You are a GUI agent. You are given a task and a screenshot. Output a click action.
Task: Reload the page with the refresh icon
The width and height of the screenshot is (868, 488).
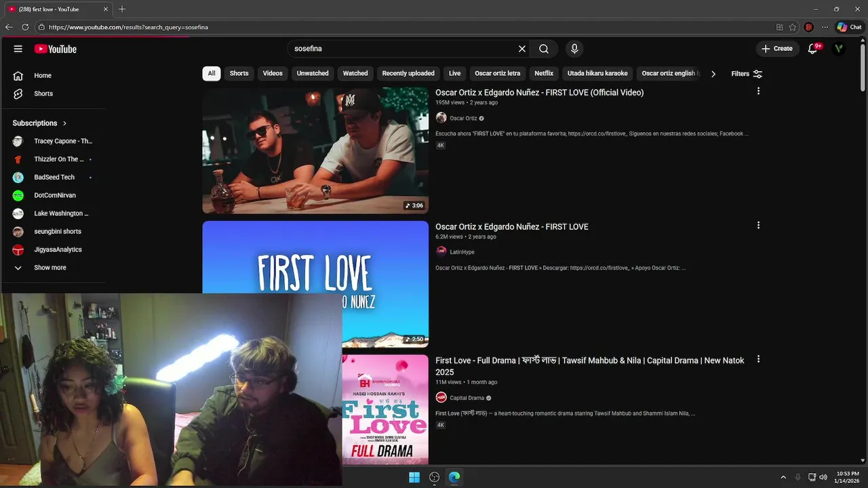[x=25, y=27]
